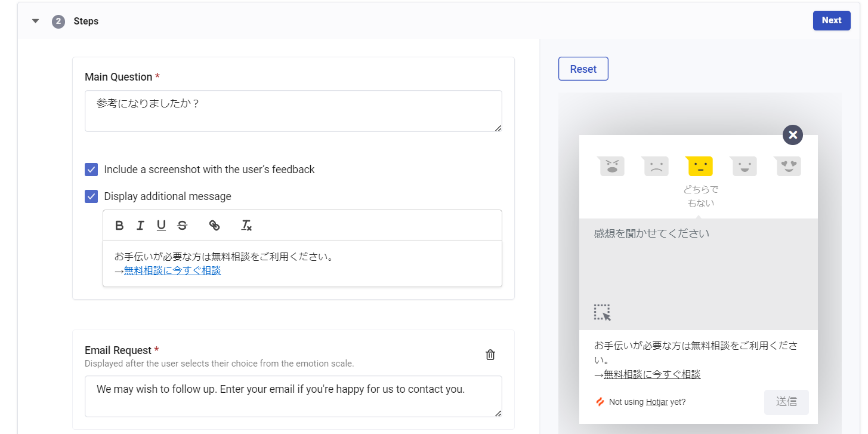This screenshot has width=868, height=434.
Task: Collapse the Steps section
Action: coord(35,20)
